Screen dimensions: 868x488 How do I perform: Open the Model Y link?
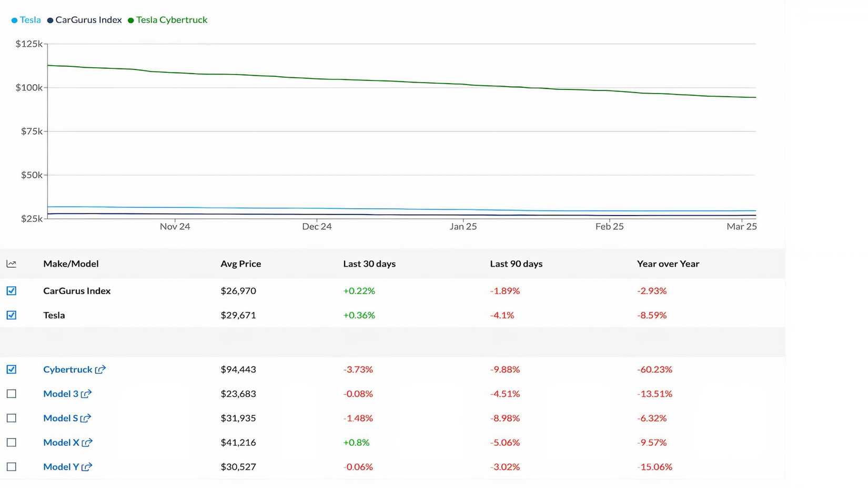(61, 467)
